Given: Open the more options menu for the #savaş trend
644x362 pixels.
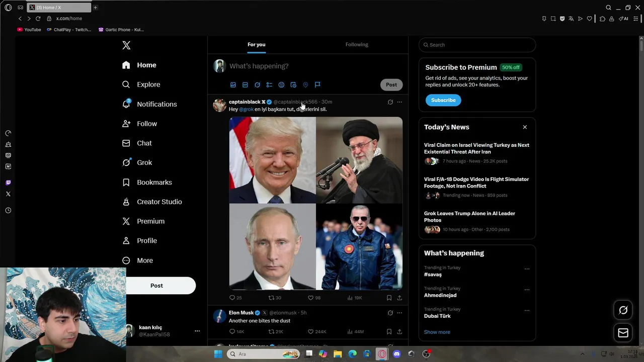Looking at the screenshot, I should click(527, 269).
